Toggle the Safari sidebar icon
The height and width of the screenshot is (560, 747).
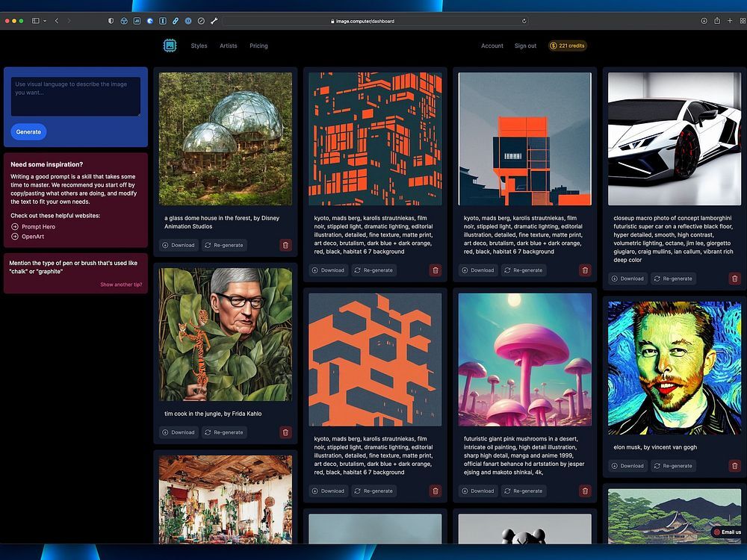[35, 21]
